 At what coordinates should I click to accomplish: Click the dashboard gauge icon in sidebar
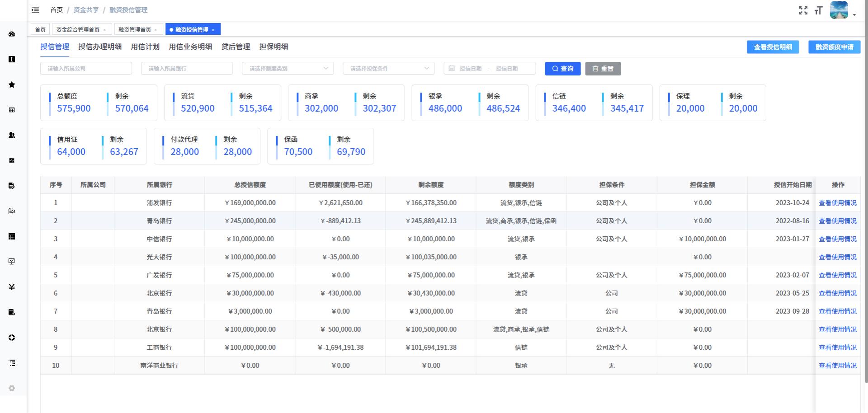(12, 34)
